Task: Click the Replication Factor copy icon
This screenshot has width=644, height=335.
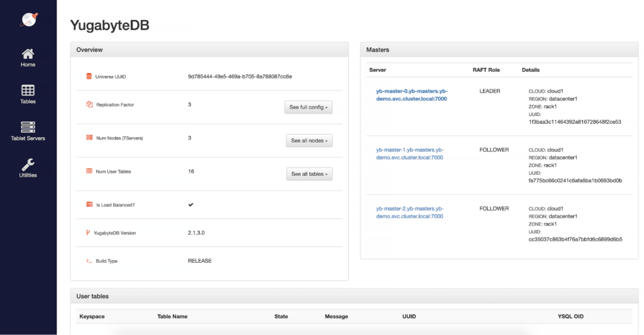Action: point(89,104)
